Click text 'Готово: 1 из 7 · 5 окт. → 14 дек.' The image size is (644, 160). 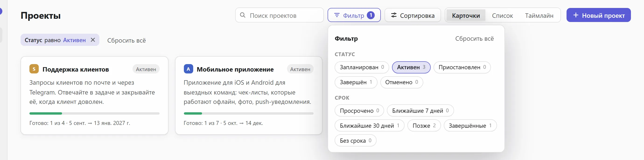coord(223,123)
